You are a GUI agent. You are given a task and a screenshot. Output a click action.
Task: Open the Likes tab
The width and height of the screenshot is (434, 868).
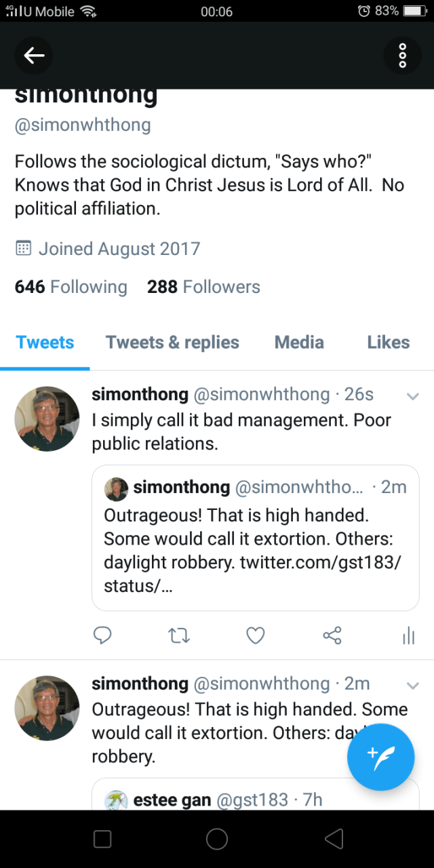click(389, 342)
